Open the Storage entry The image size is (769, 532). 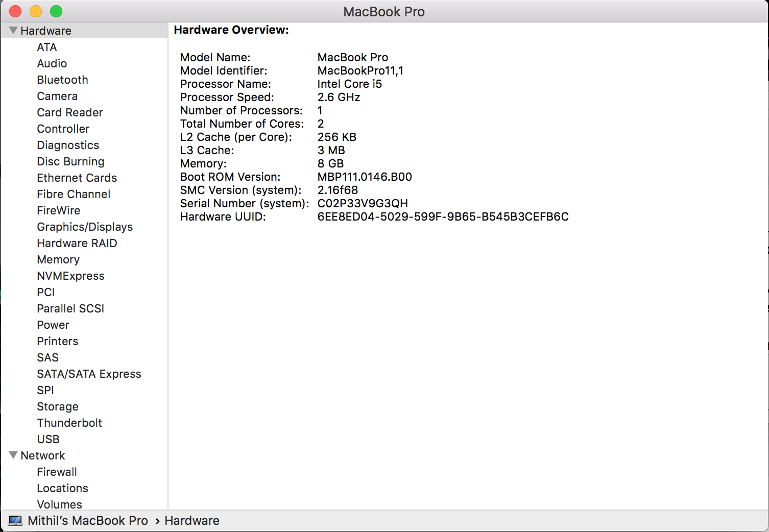point(58,406)
